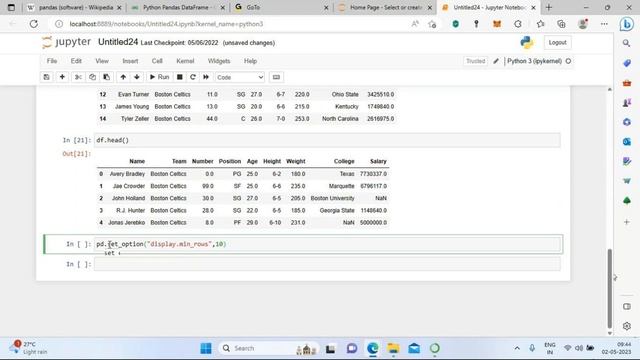Click the address bar URL
This screenshot has width=640, height=360.
click(166, 24)
